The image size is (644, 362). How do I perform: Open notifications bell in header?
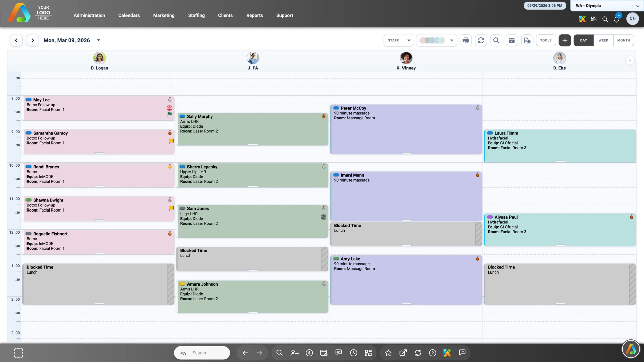pos(616,19)
